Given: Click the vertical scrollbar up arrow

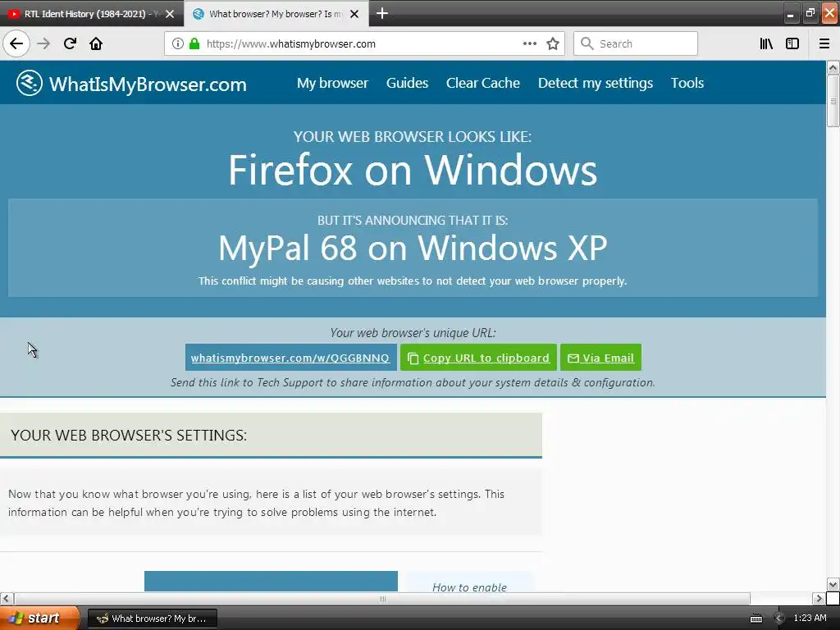Looking at the screenshot, I should 833,67.
